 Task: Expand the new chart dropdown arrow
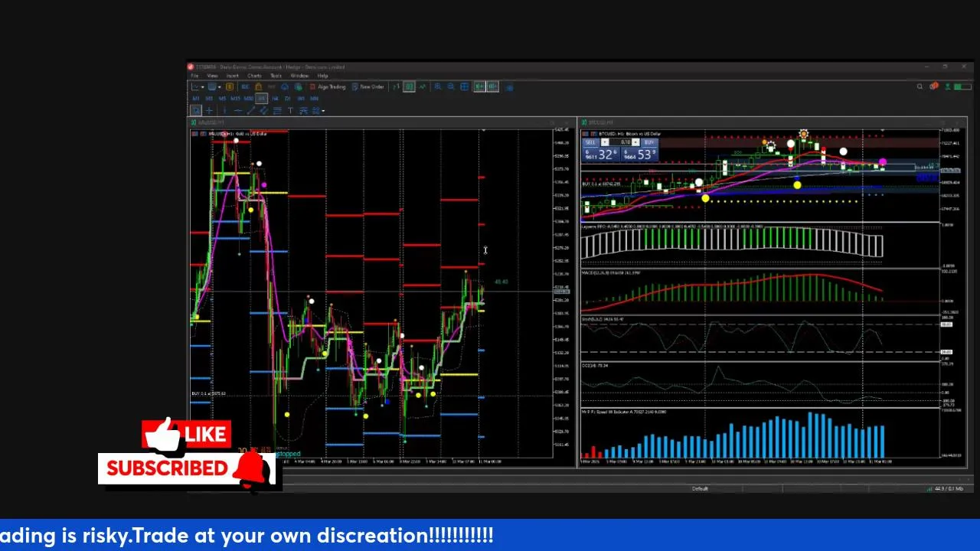[203, 87]
